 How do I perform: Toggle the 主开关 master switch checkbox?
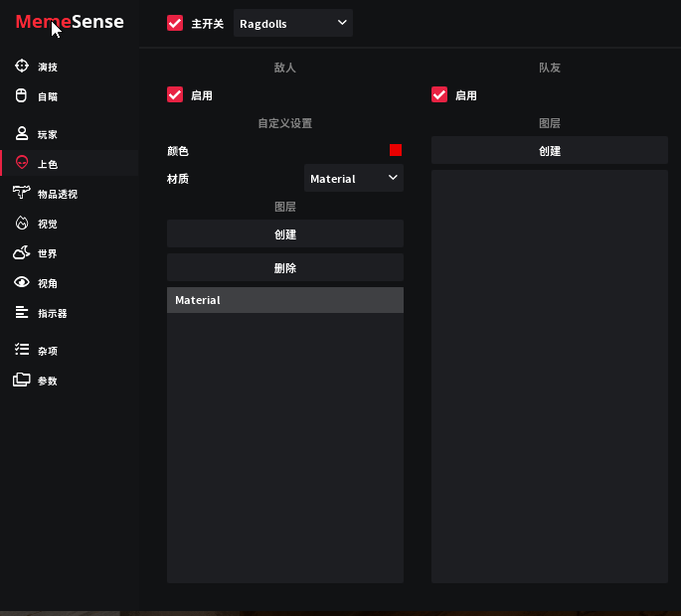pos(175,23)
